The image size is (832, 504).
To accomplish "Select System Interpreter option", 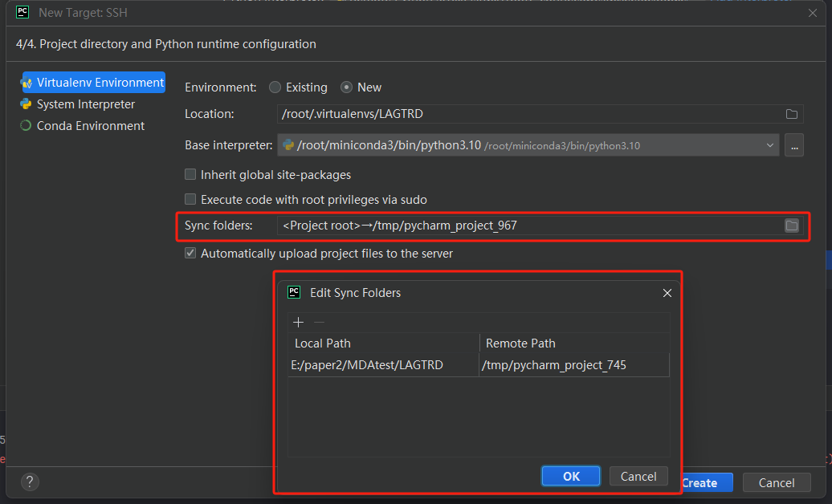I will (77, 104).
